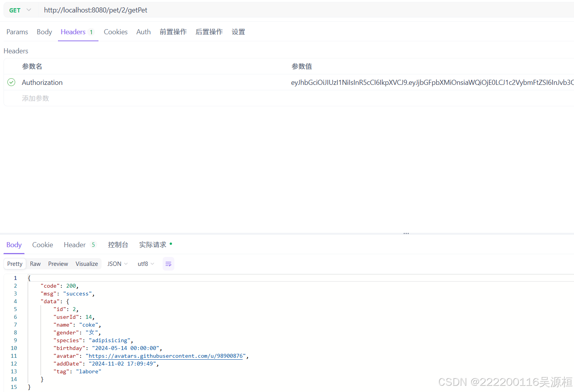This screenshot has height=392, width=574.
Task: Open the 设置 tab
Action: tap(238, 32)
